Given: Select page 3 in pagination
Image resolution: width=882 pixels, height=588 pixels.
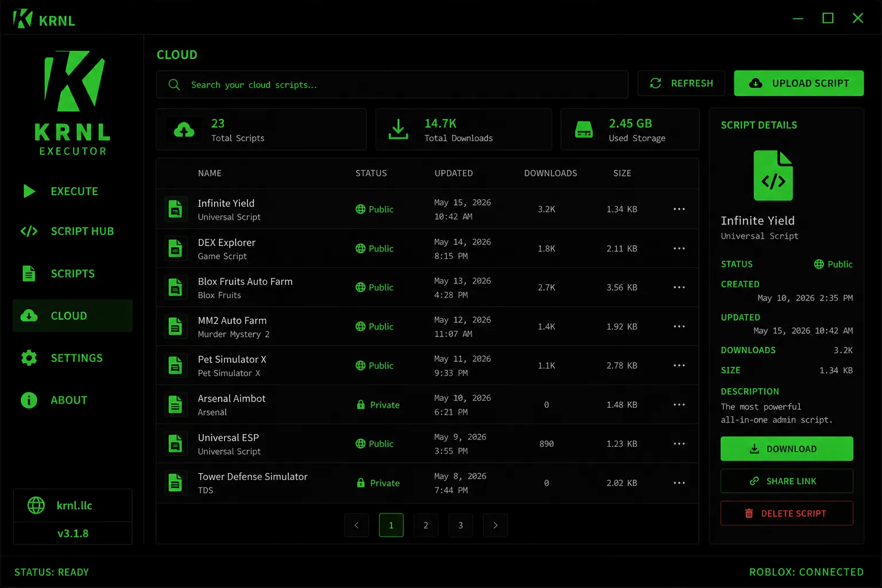Looking at the screenshot, I should coord(461,525).
